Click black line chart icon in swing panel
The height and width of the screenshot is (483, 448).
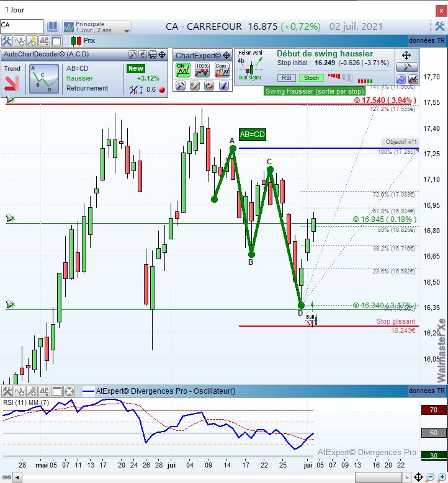click(x=413, y=79)
